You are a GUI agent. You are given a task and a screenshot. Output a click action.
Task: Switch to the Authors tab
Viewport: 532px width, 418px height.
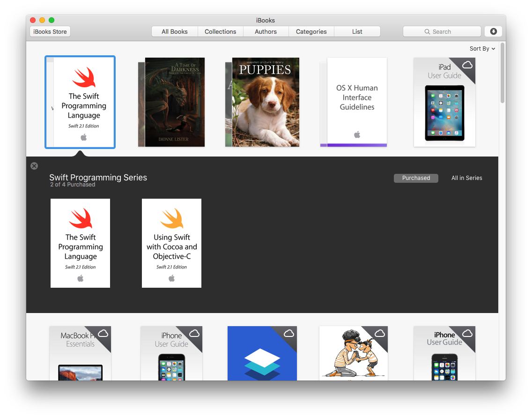(266, 31)
